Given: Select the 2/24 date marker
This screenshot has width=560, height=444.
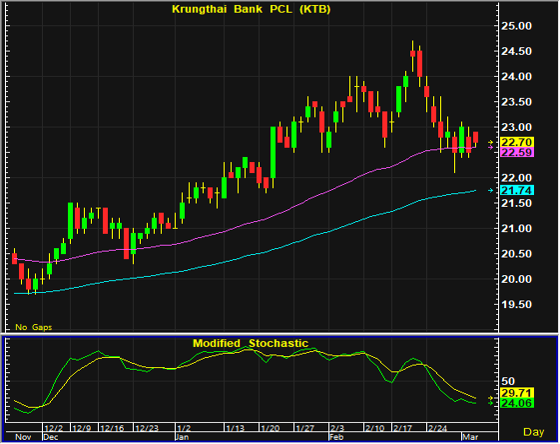Looking at the screenshot, I should [x=438, y=428].
